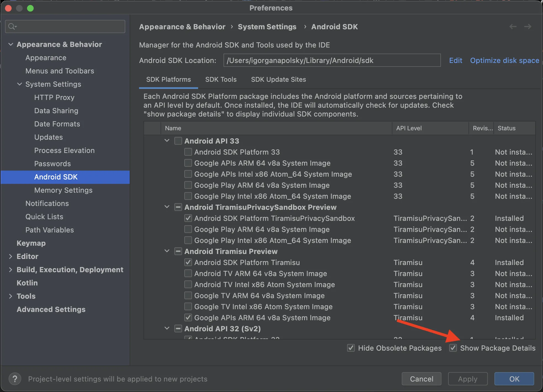Toggle the Android API 32 (Sv2) group checkbox
Viewport: 543px width, 392px height.
tap(178, 329)
